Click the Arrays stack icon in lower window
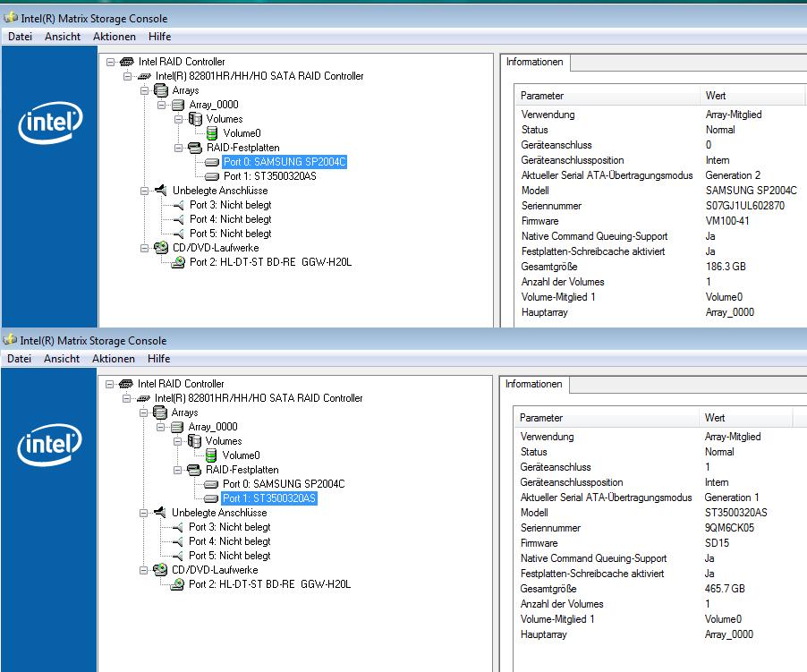 click(x=160, y=413)
